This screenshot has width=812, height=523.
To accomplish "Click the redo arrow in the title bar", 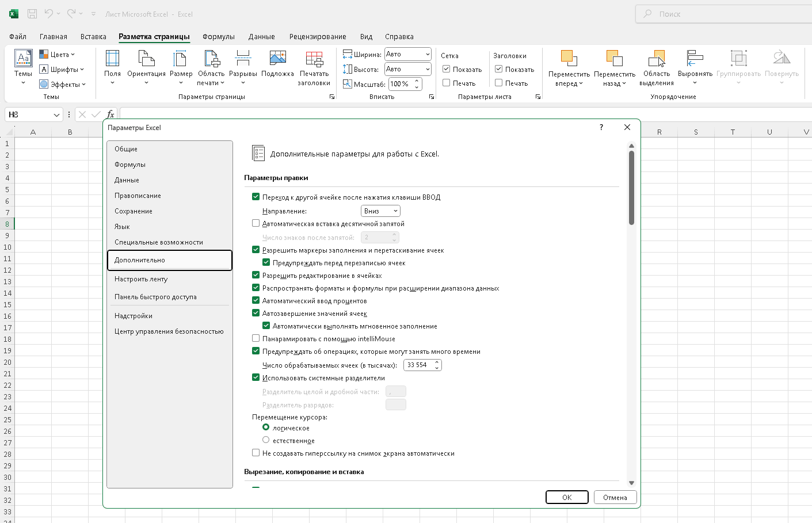I will (71, 14).
